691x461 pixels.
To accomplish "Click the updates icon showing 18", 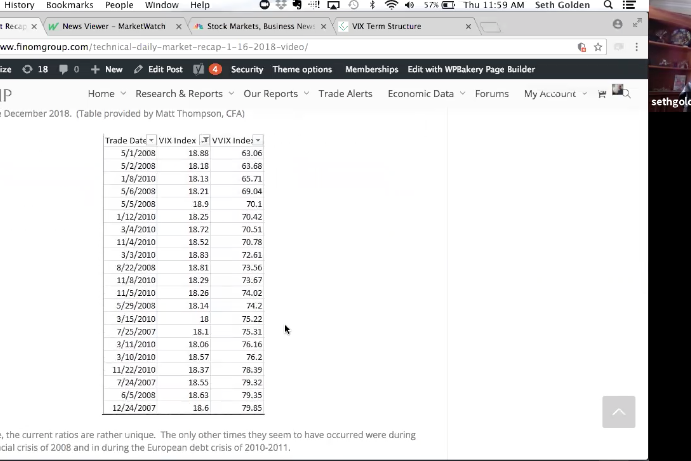I will click(x=35, y=69).
